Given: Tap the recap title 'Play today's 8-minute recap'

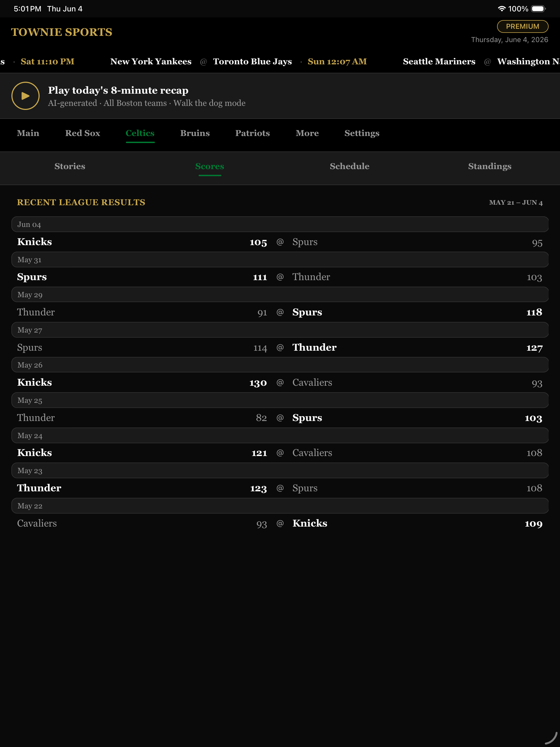Looking at the screenshot, I should pyautogui.click(x=118, y=90).
